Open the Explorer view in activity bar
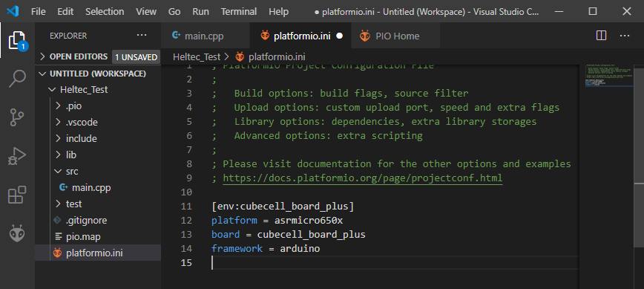 [17, 41]
